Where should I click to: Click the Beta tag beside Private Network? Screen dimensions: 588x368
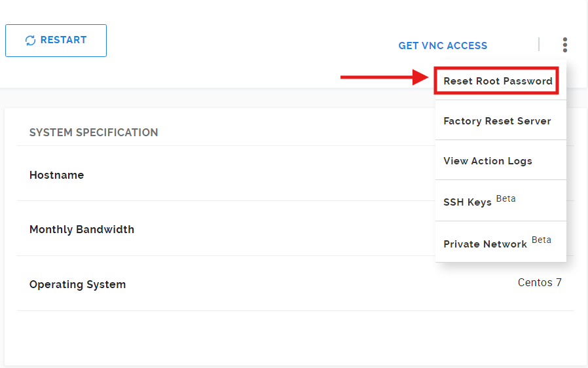(x=541, y=240)
